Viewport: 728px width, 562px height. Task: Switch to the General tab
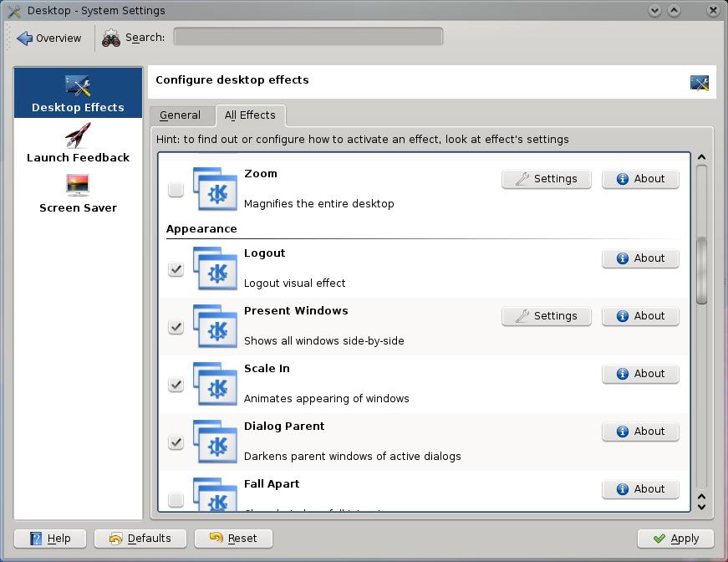tap(180, 115)
